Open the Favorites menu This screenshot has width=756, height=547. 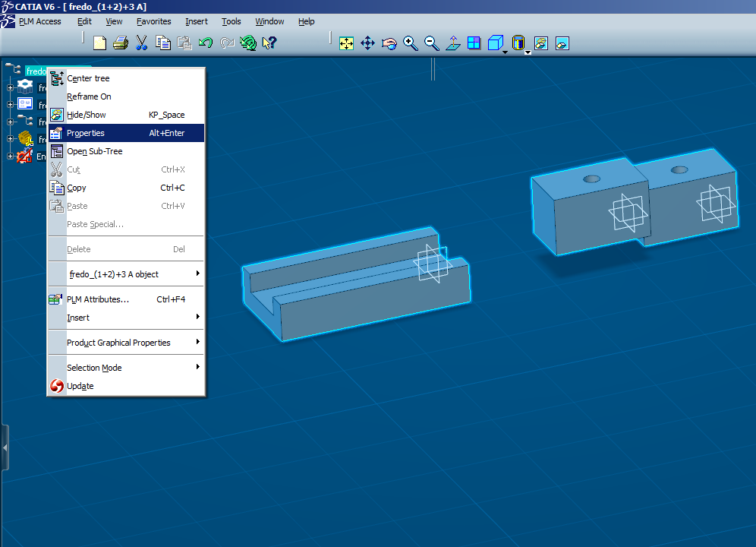[x=154, y=22]
